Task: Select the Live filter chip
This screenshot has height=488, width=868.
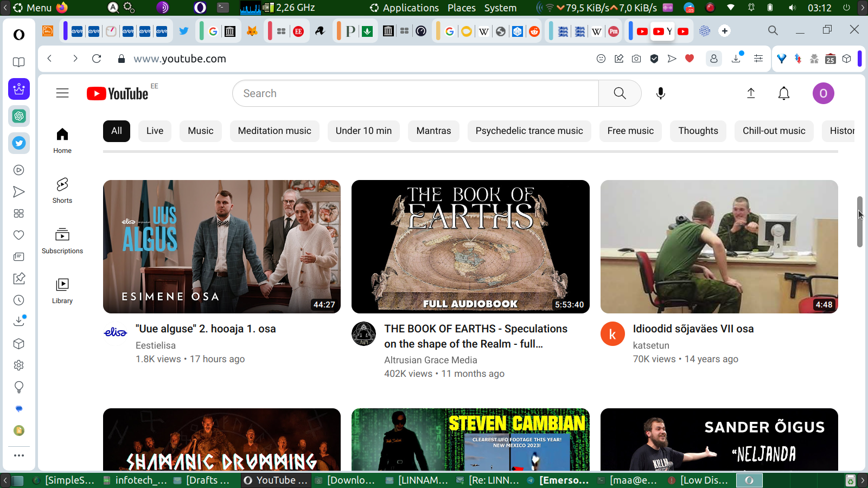Action: pyautogui.click(x=155, y=131)
